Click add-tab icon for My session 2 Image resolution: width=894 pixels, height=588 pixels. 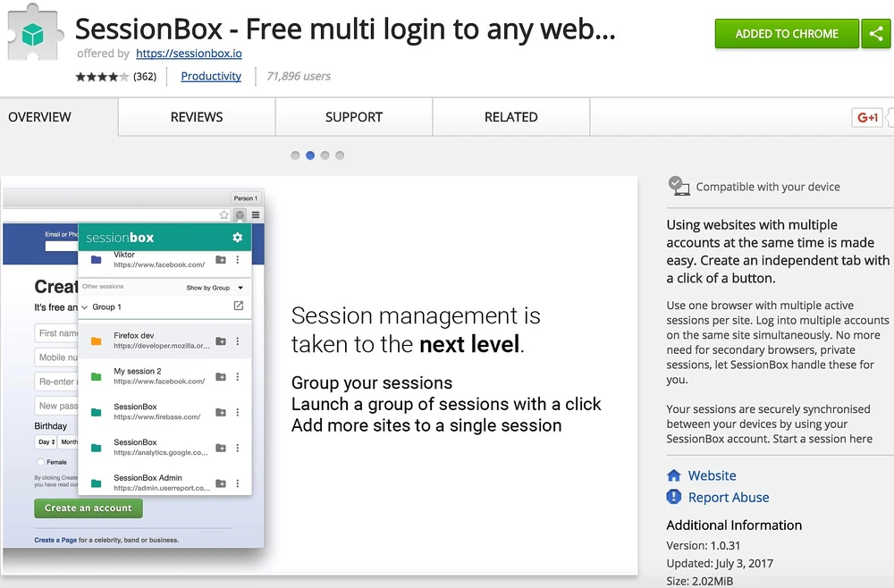coord(221,377)
